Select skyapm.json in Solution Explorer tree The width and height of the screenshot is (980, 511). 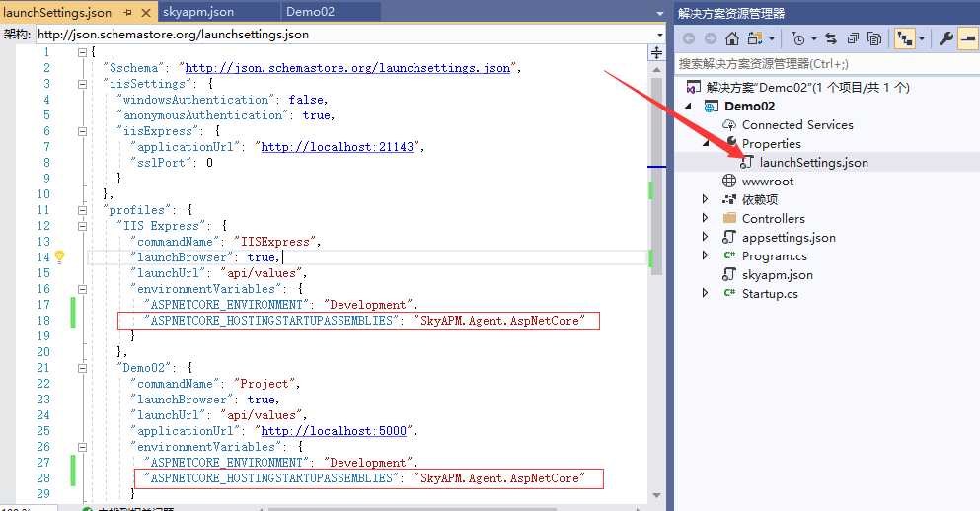[x=778, y=275]
